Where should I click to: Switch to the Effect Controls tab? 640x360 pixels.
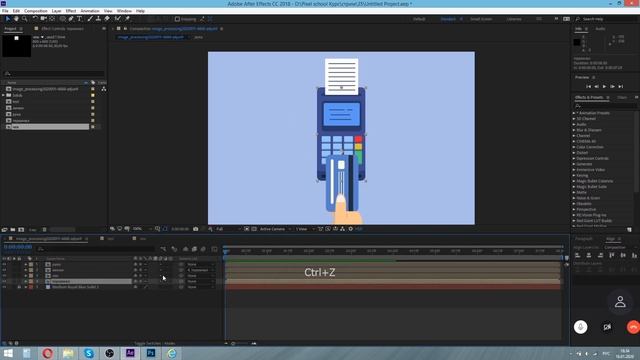click(x=62, y=29)
